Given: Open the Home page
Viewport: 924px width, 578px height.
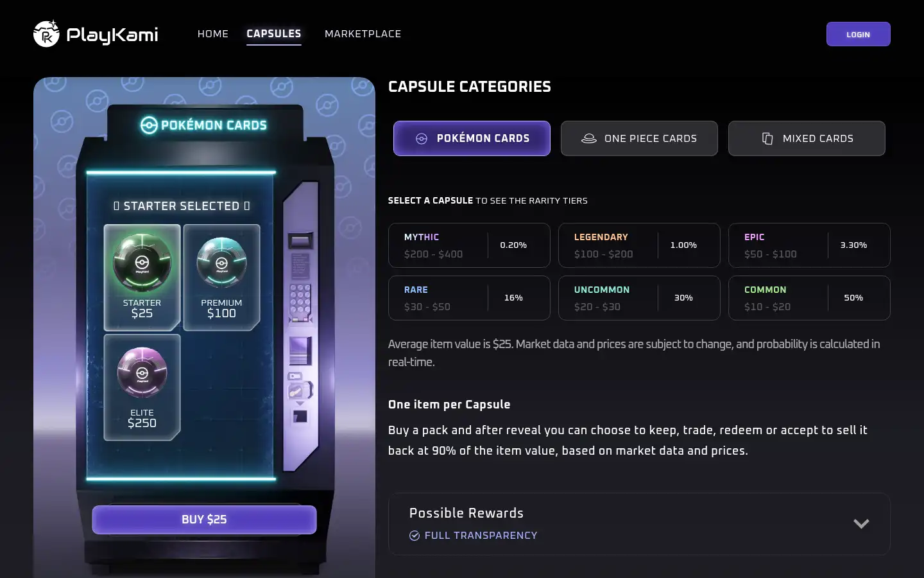Looking at the screenshot, I should 213,34.
